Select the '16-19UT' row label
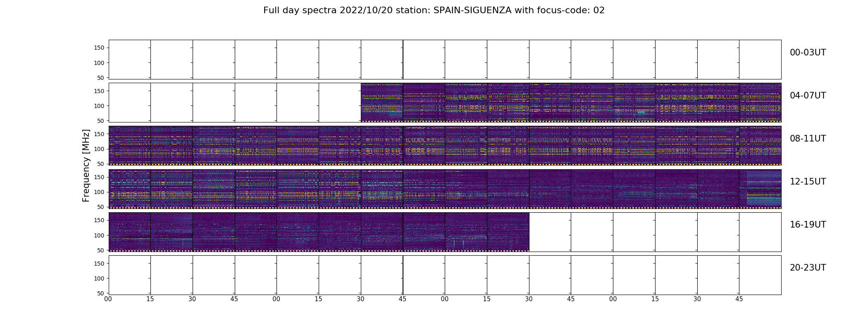This screenshot has width=868, height=331. tap(808, 225)
